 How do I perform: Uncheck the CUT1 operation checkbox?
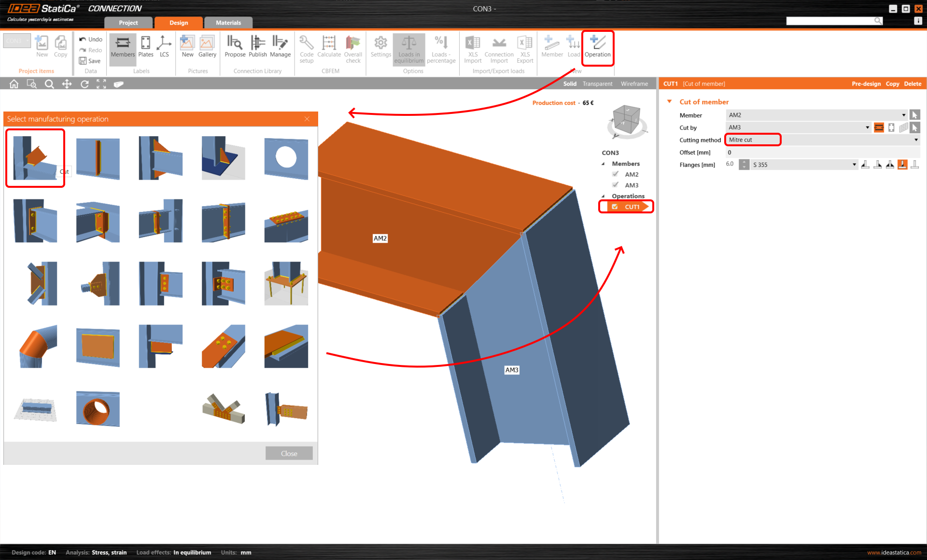pyautogui.click(x=615, y=207)
